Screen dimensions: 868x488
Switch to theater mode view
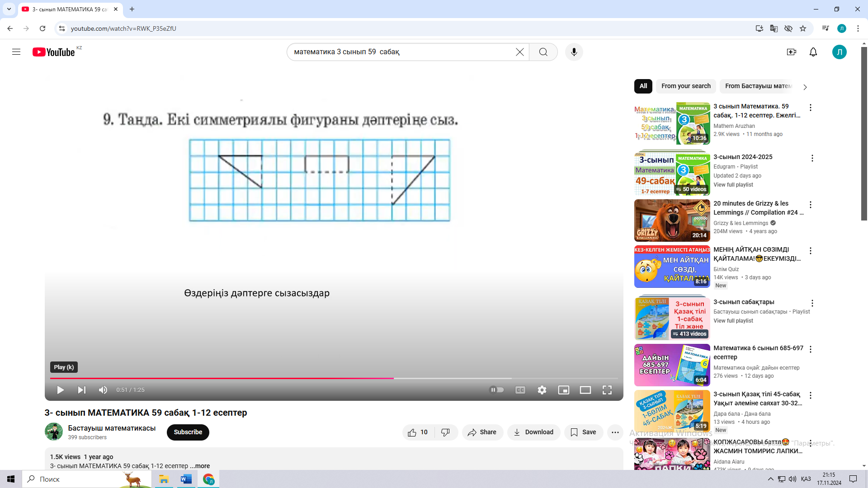pyautogui.click(x=585, y=390)
